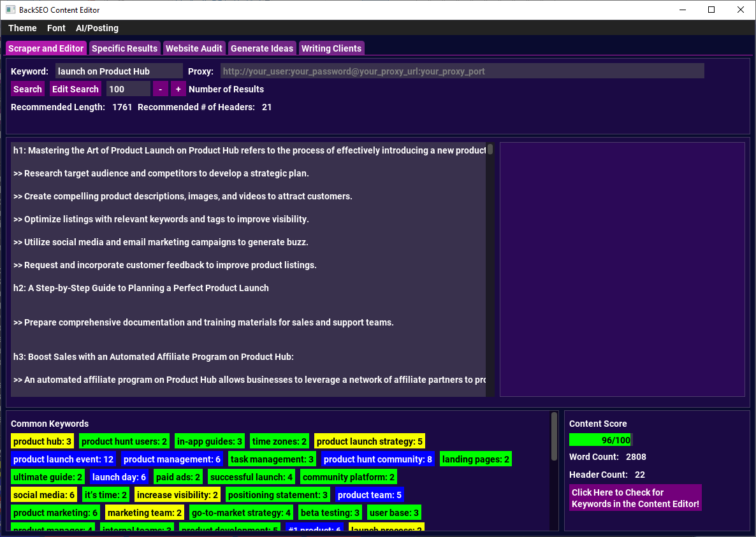The image size is (756, 537).
Task: Open the Font menu
Action: (56, 28)
